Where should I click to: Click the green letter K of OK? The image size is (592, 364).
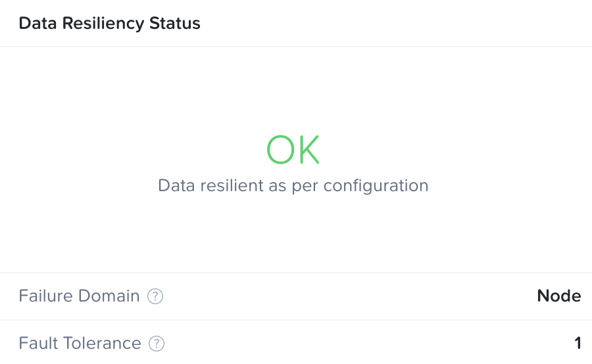[309, 150]
